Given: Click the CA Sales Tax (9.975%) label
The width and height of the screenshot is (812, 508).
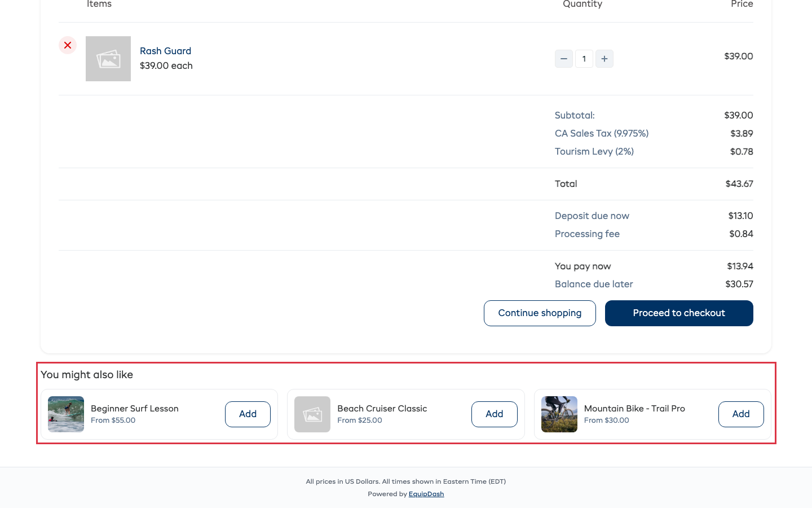Looking at the screenshot, I should click(602, 134).
